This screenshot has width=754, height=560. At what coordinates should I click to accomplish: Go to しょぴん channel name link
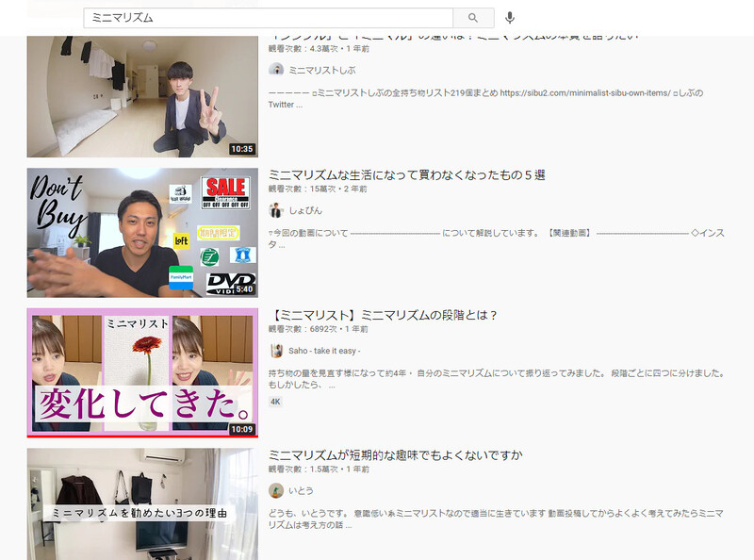click(305, 210)
